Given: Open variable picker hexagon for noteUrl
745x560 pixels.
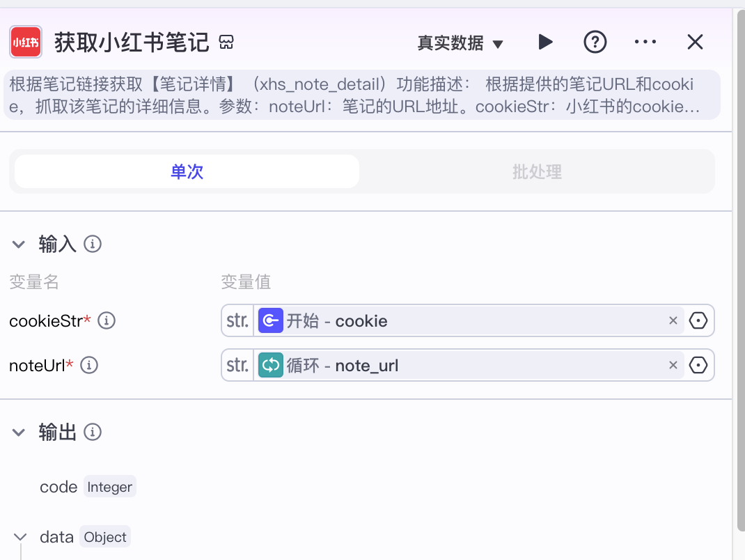Looking at the screenshot, I should tap(698, 366).
